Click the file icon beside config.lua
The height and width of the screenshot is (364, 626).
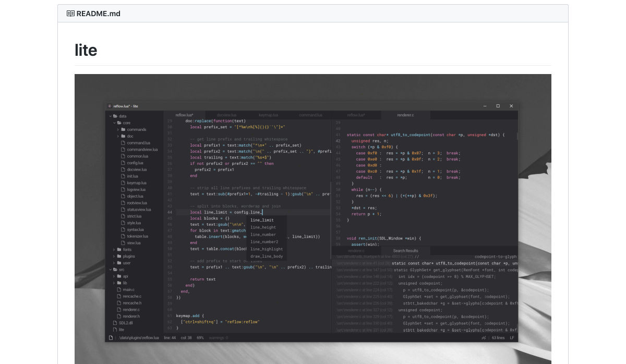click(123, 163)
